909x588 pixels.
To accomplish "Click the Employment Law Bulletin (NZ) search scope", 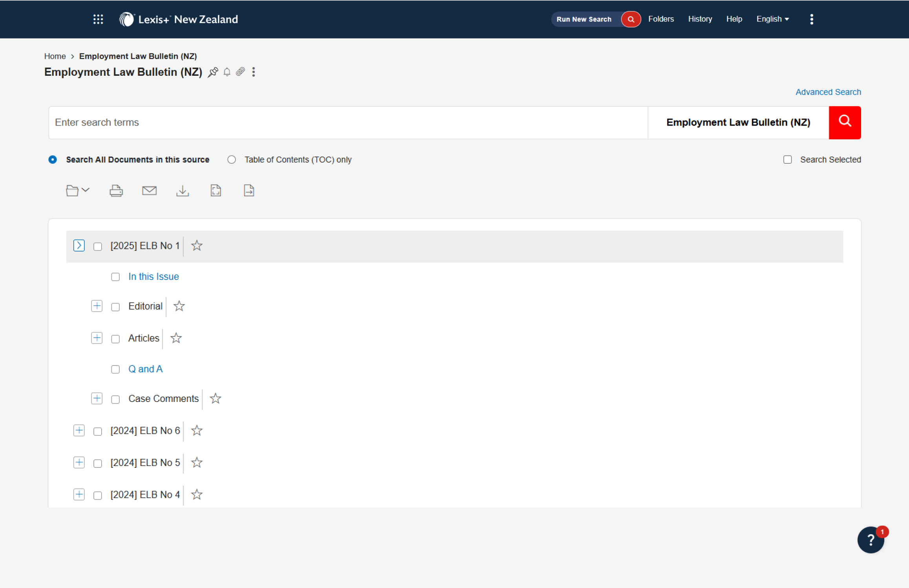I will tap(738, 122).
